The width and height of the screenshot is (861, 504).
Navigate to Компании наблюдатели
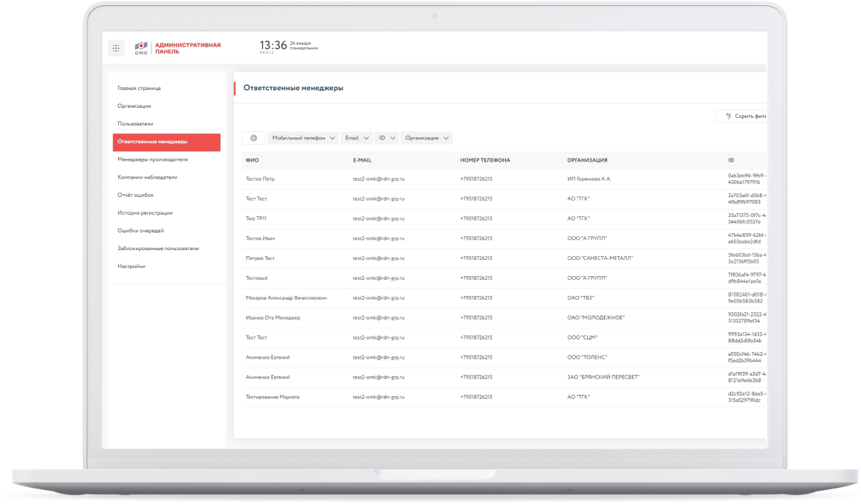coord(147,177)
